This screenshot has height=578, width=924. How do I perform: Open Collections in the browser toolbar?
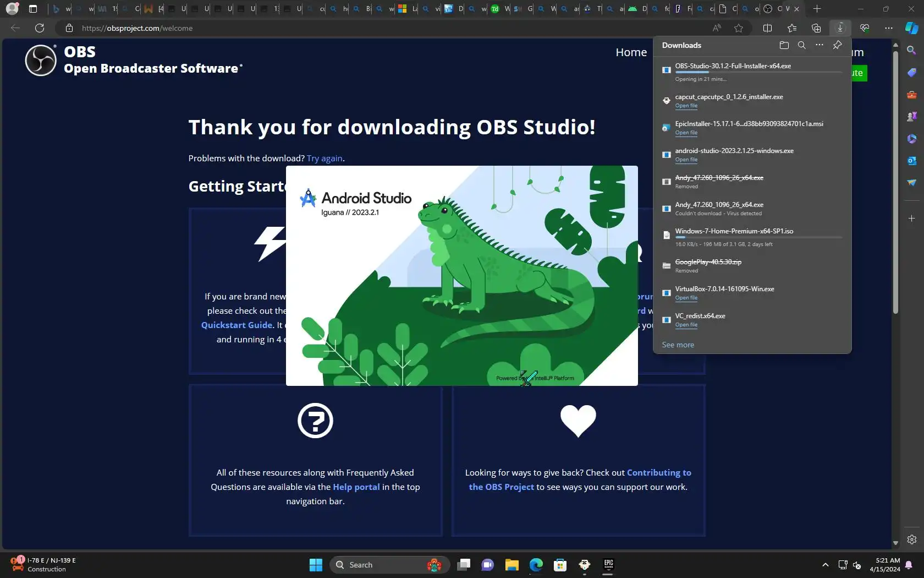coord(816,28)
